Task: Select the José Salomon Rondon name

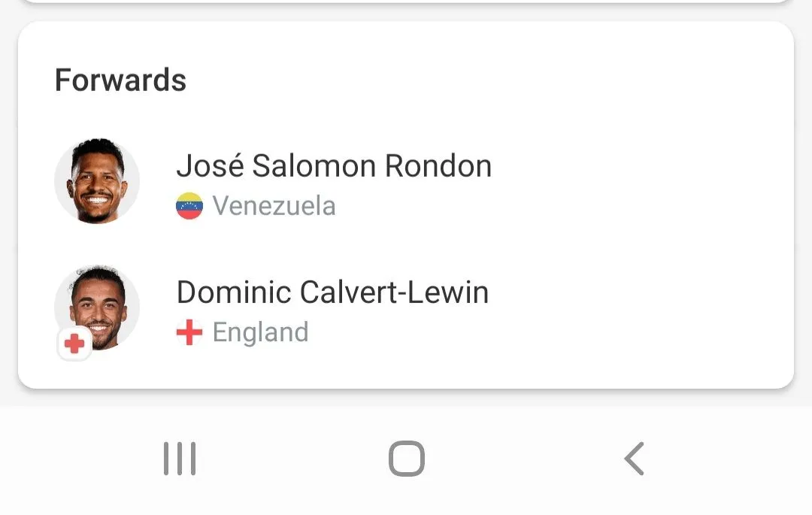Action: tap(334, 166)
